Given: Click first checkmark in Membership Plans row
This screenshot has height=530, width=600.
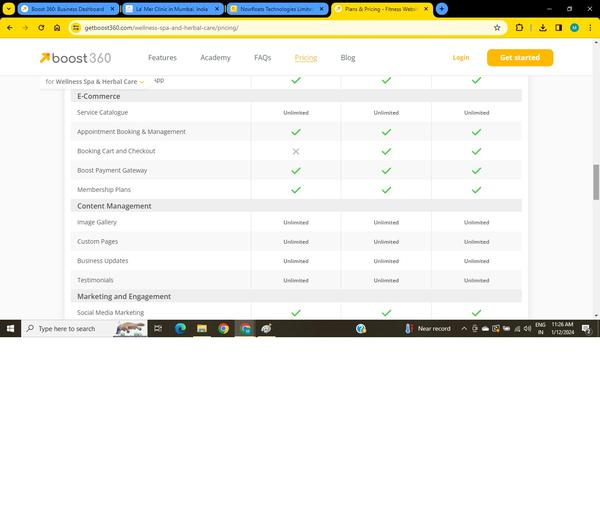Looking at the screenshot, I should click(x=296, y=189).
